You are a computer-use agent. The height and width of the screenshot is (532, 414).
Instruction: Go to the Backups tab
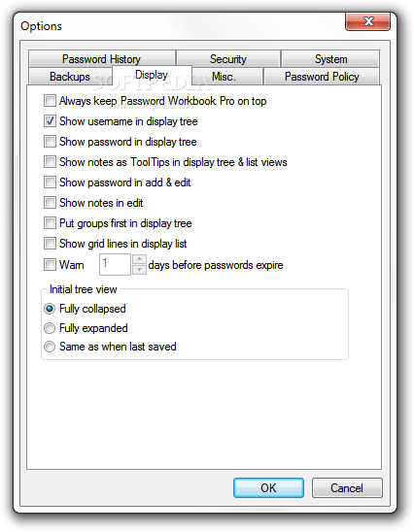tap(70, 77)
